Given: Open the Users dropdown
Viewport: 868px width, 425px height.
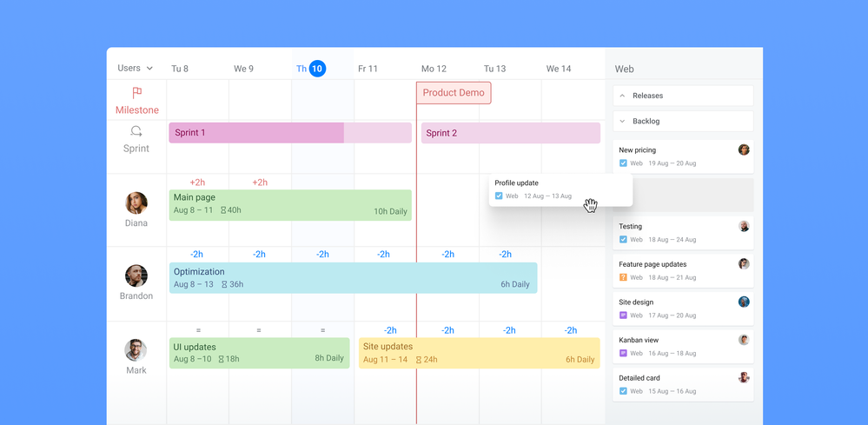Looking at the screenshot, I should click(135, 68).
